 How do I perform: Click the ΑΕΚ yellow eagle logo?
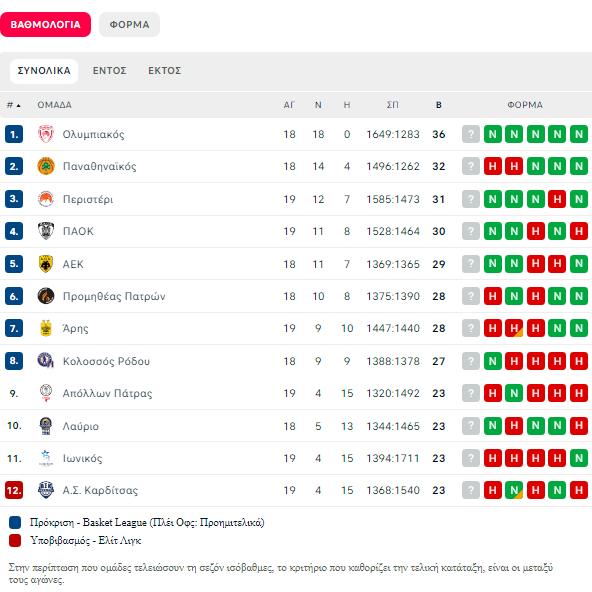(46, 264)
